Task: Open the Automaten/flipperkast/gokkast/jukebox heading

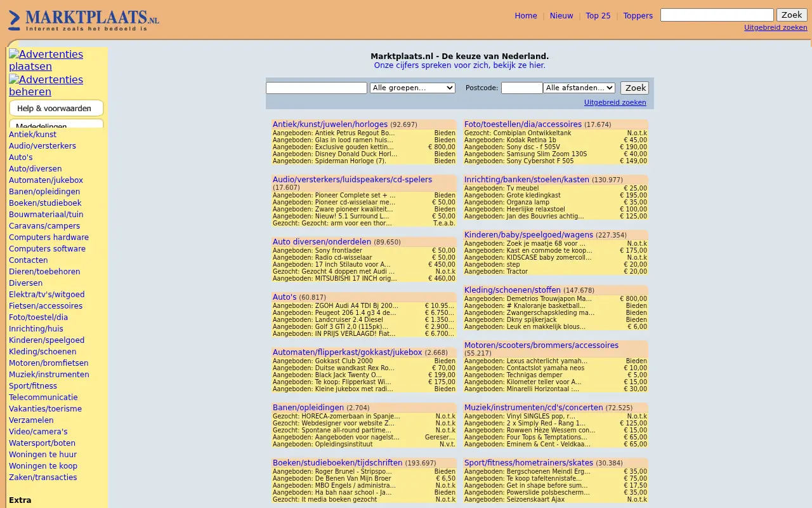Action: point(347,352)
